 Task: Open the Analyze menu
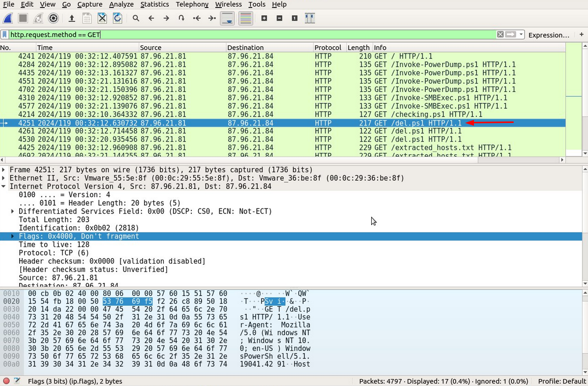pyautogui.click(x=121, y=4)
